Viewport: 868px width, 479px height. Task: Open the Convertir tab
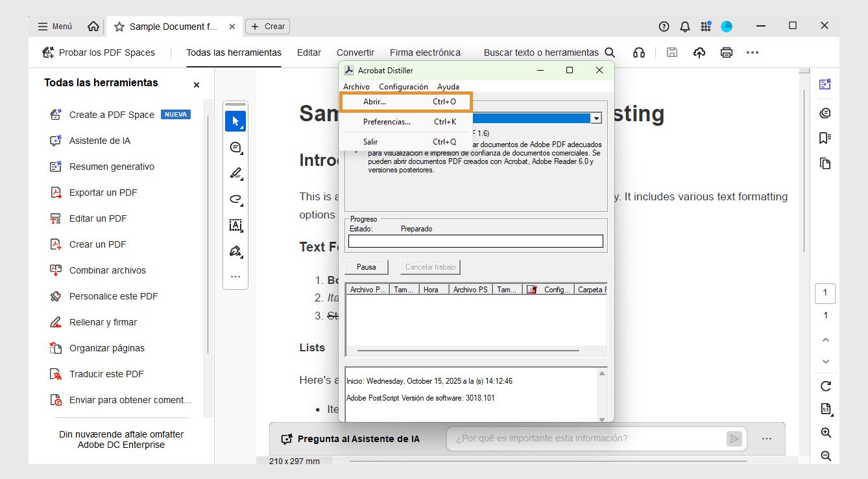(x=356, y=53)
